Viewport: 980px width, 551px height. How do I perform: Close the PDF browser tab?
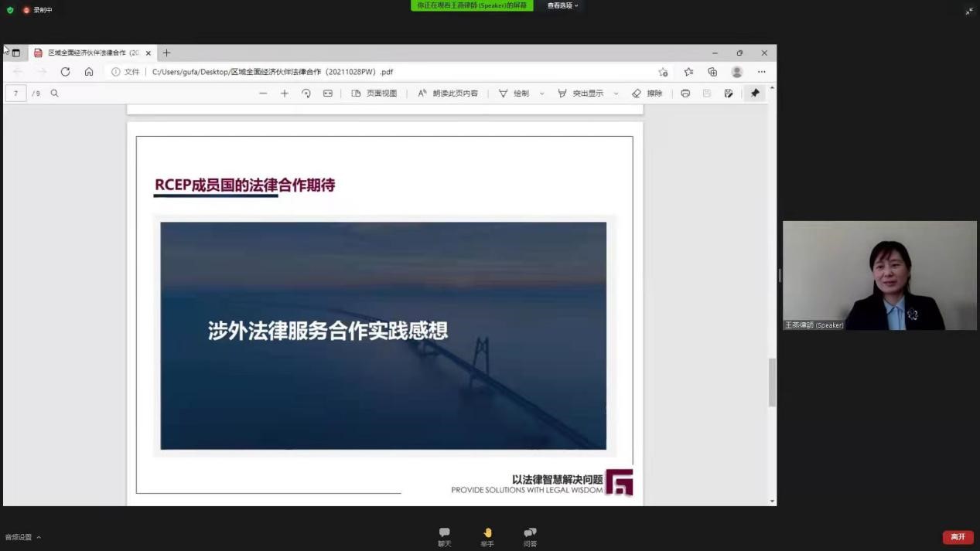click(x=149, y=53)
